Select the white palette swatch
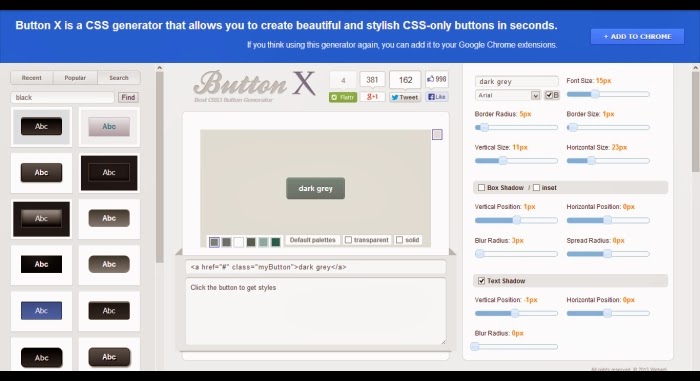Screen dimensions: 700x381 pos(239,242)
